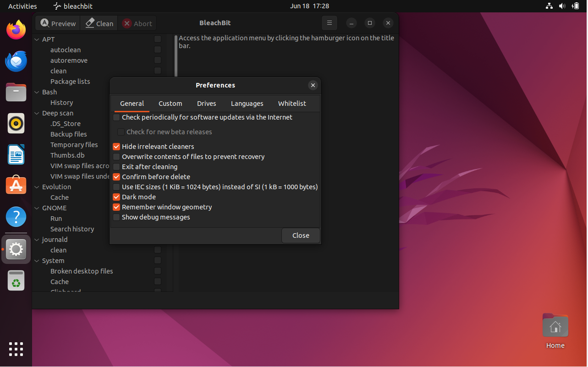The image size is (588, 367).
Task: Check the APT cleaner checkbox
Action: click(x=158, y=39)
